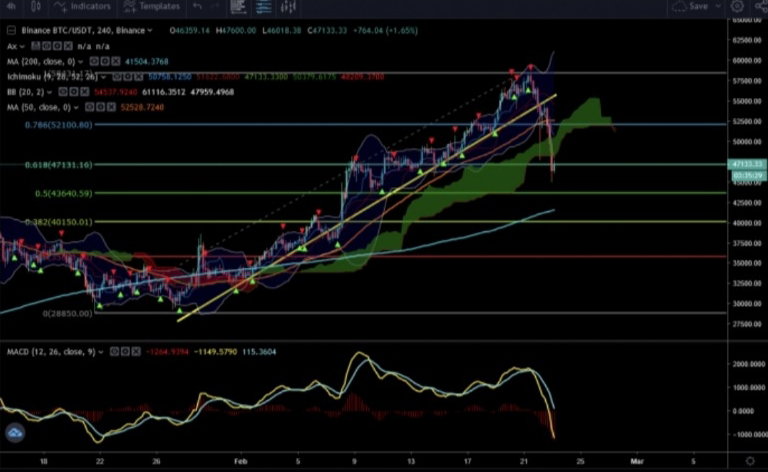Viewport: 768px width, 472px height.
Task: Open indicator Templates menu
Action: [152, 6]
